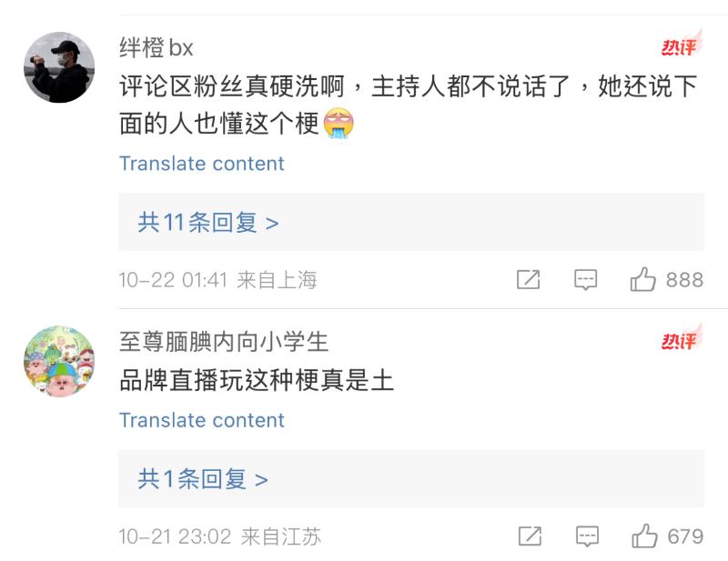Click the 888 like count
The image size is (728, 561).
coord(684,280)
